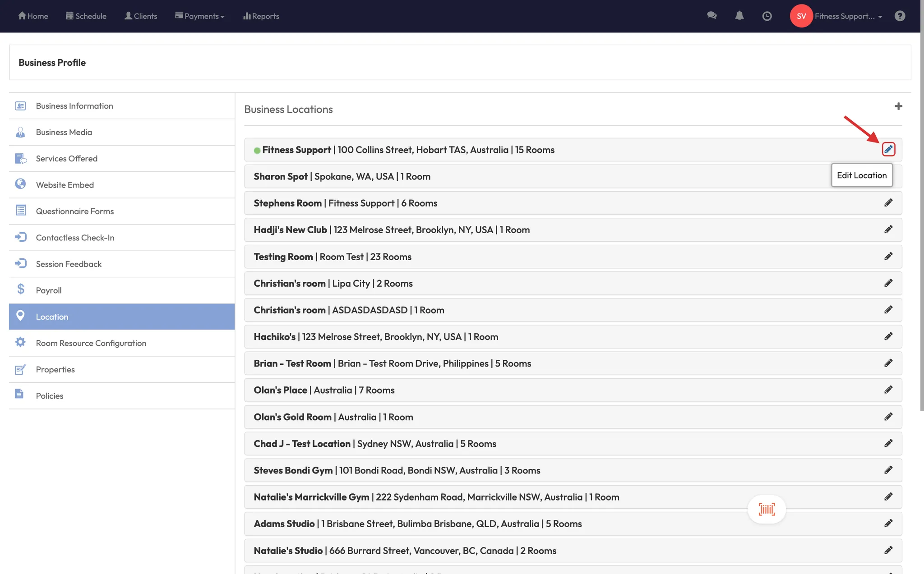Open Payroll settings in sidebar

coord(49,290)
